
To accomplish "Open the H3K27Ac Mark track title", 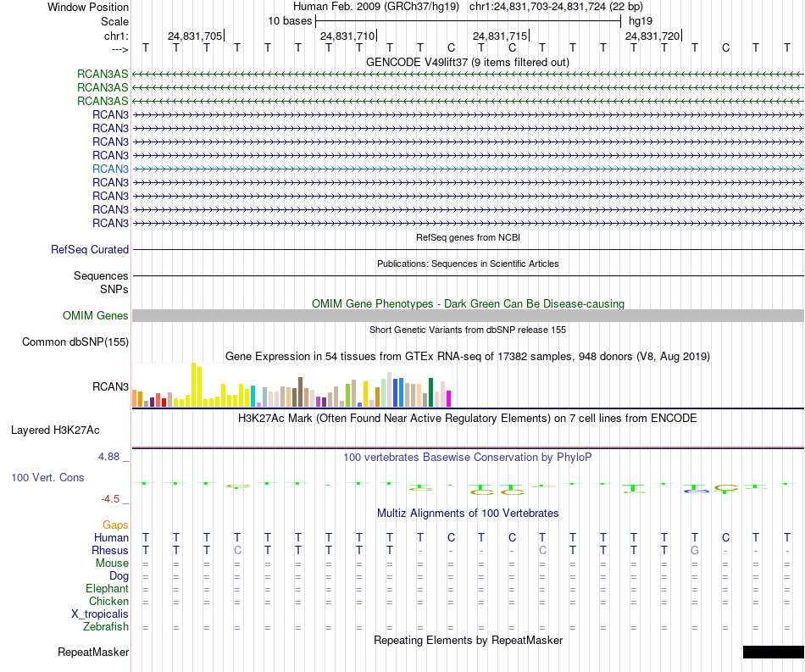I will point(468,418).
